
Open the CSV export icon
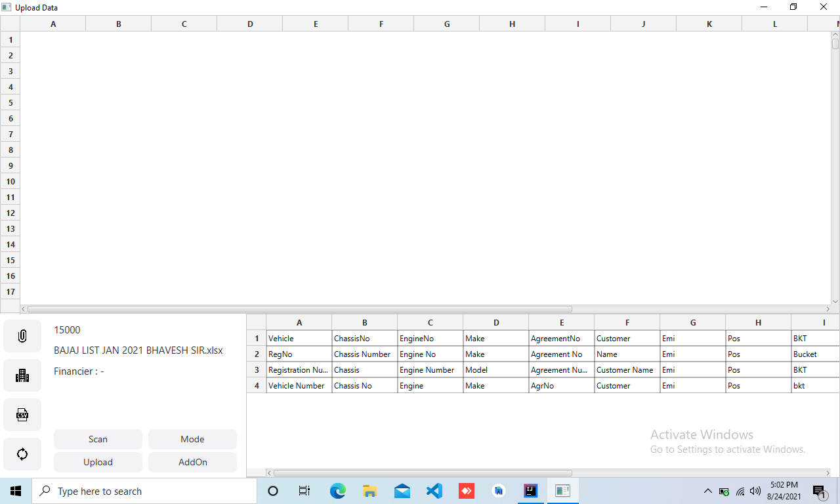click(x=22, y=414)
